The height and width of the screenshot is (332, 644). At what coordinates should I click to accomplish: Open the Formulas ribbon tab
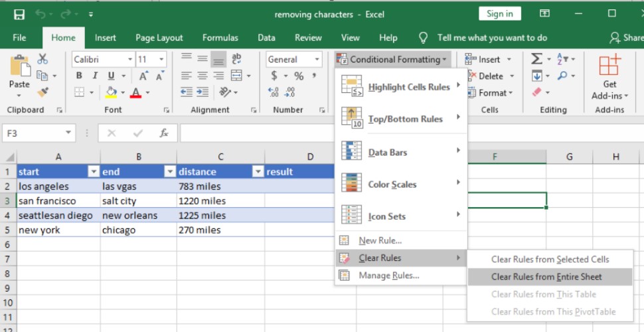pyautogui.click(x=220, y=38)
